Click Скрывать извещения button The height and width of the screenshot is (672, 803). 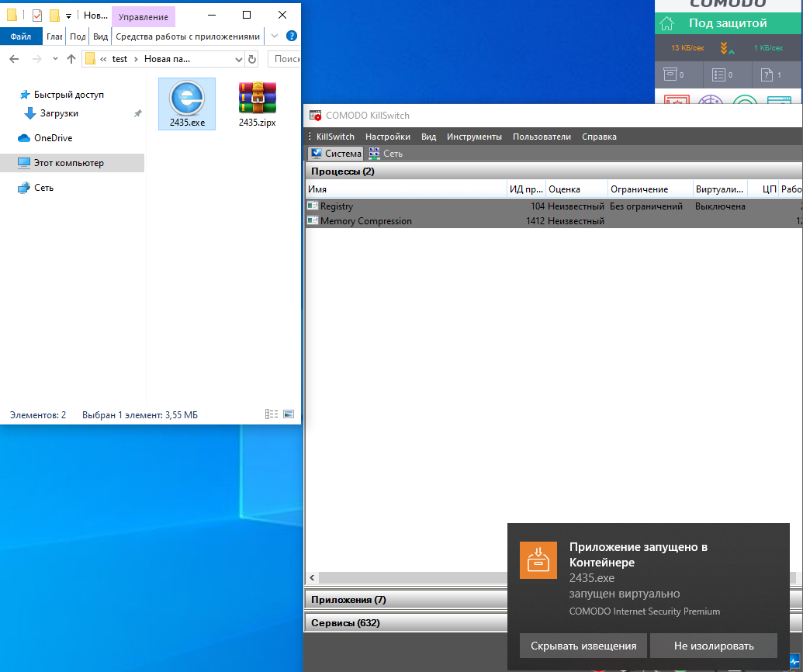[583, 646]
